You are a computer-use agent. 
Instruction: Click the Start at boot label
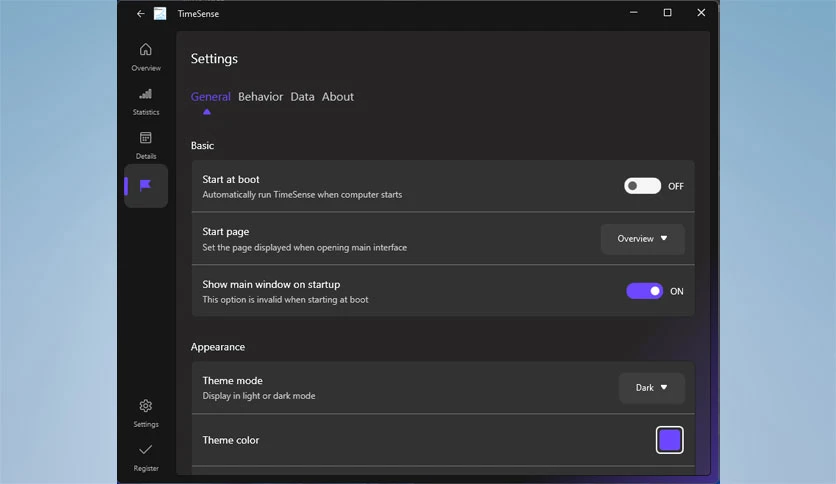tap(231, 180)
